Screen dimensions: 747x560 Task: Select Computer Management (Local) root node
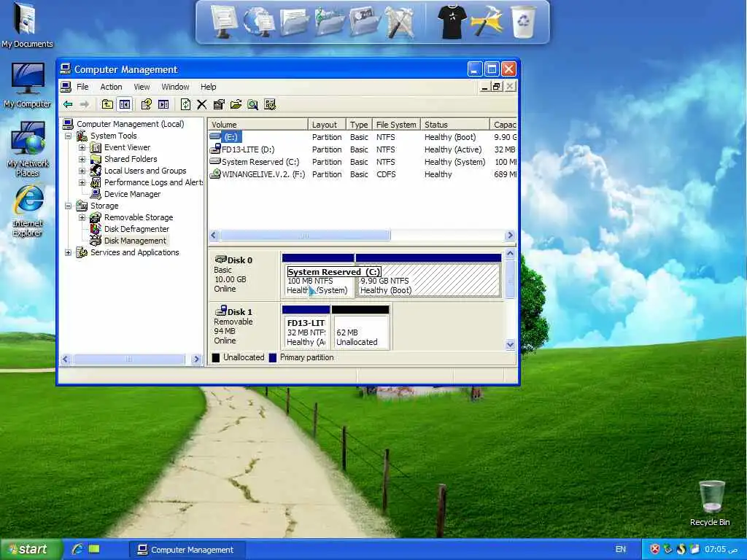click(x=130, y=124)
